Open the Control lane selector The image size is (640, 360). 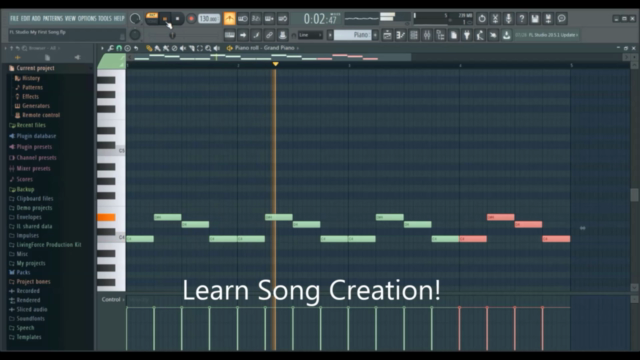113,300
